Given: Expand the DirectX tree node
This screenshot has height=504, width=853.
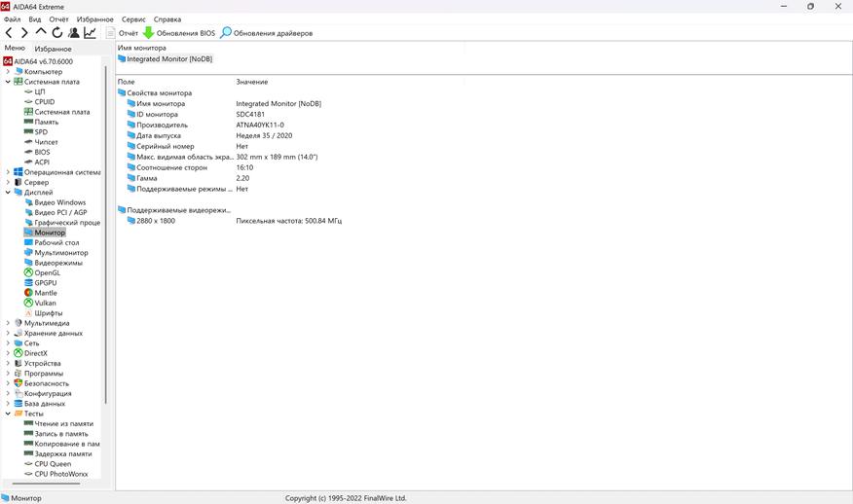Looking at the screenshot, I should click(8, 353).
